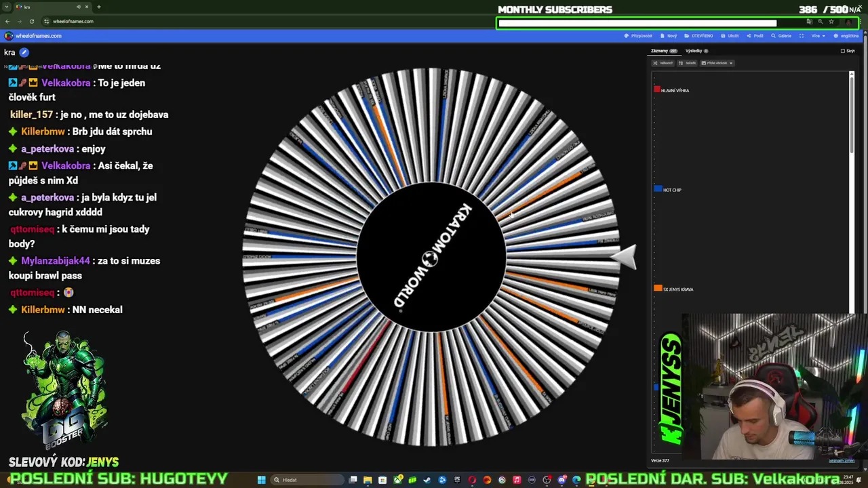The width and height of the screenshot is (868, 488).
Task: Open the Seznam změn changelog link
Action: coord(842,460)
